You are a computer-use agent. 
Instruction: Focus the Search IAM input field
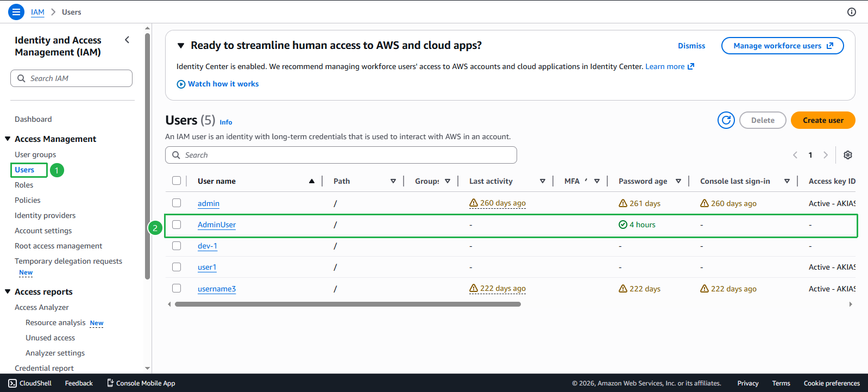(71, 78)
